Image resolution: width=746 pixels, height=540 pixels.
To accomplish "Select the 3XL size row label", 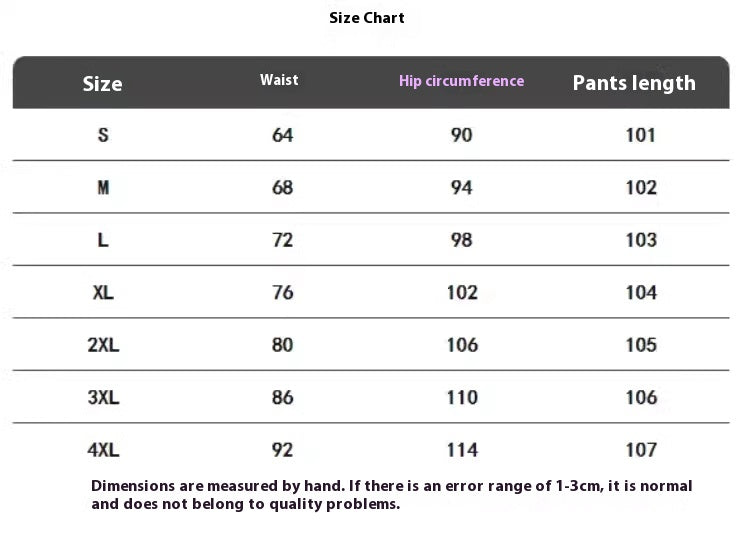I will point(103,397).
